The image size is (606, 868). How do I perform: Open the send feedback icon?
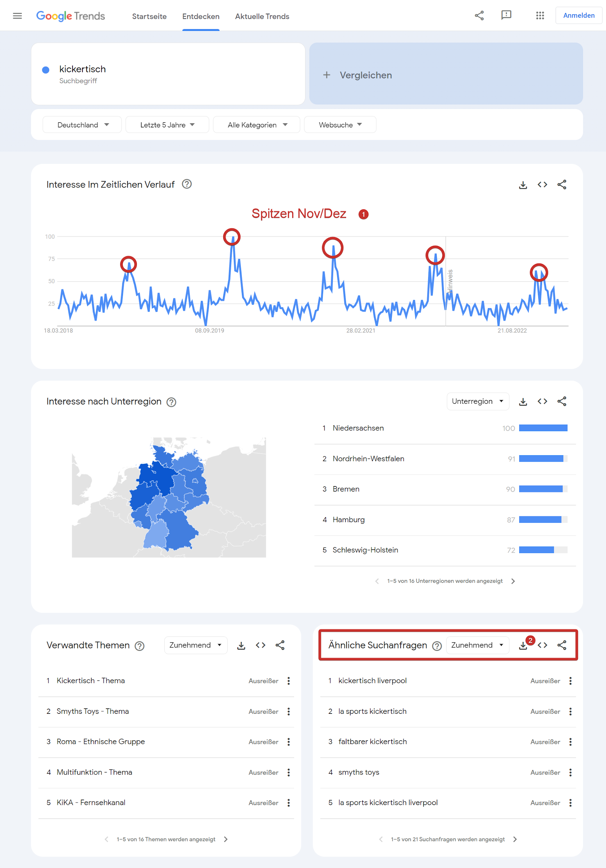506,16
